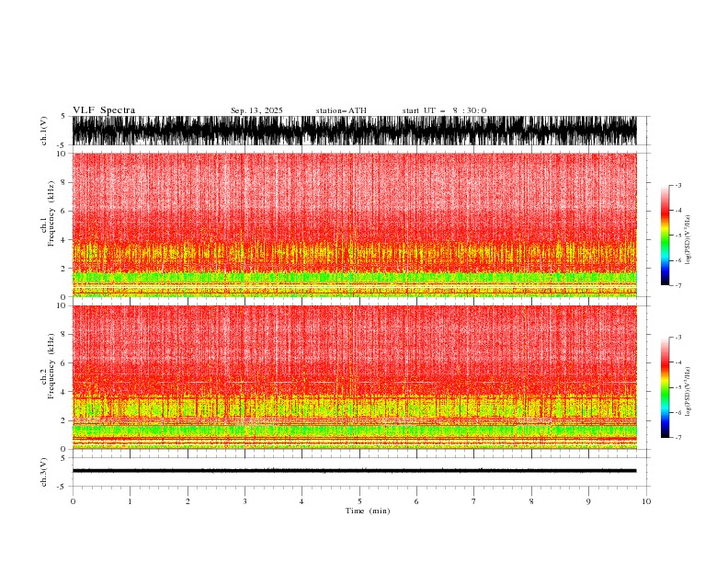Click the ch.1 spectrogram plot area
Image resolution: width=728 pixels, height=563 pixels.
point(355,224)
